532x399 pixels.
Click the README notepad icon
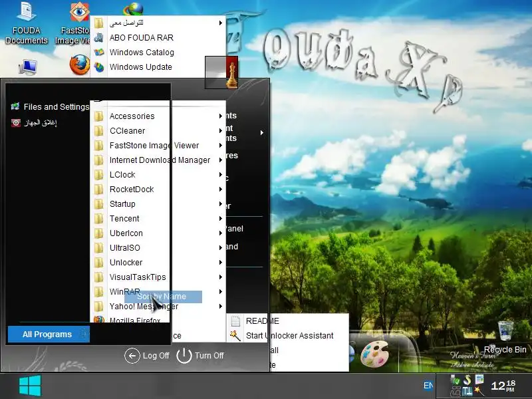point(235,321)
